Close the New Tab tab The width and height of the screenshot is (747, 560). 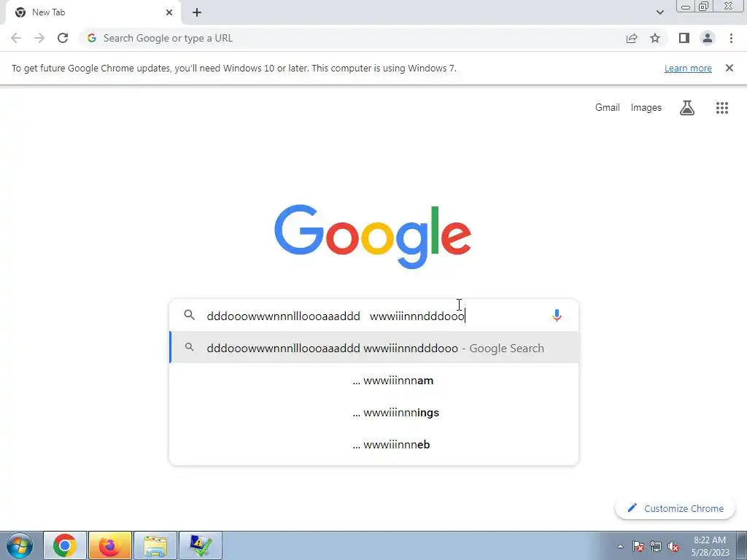click(169, 12)
